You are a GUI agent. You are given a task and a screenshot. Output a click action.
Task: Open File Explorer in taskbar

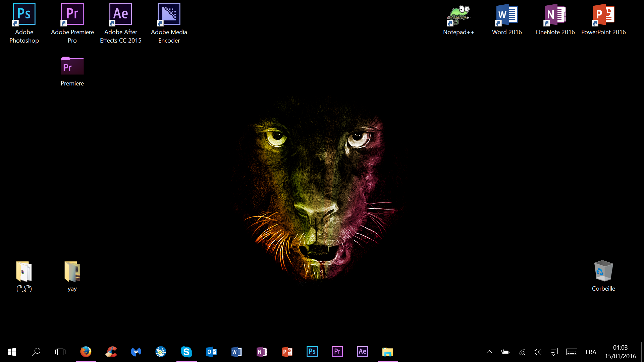[x=388, y=352]
